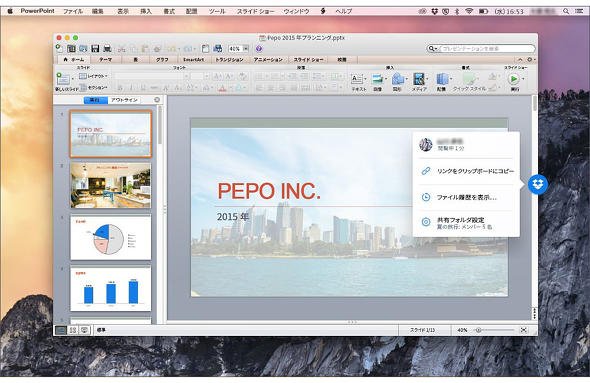Open the Layout (レイアウト) dropdown
This screenshot has width=590, height=383.
[93, 76]
